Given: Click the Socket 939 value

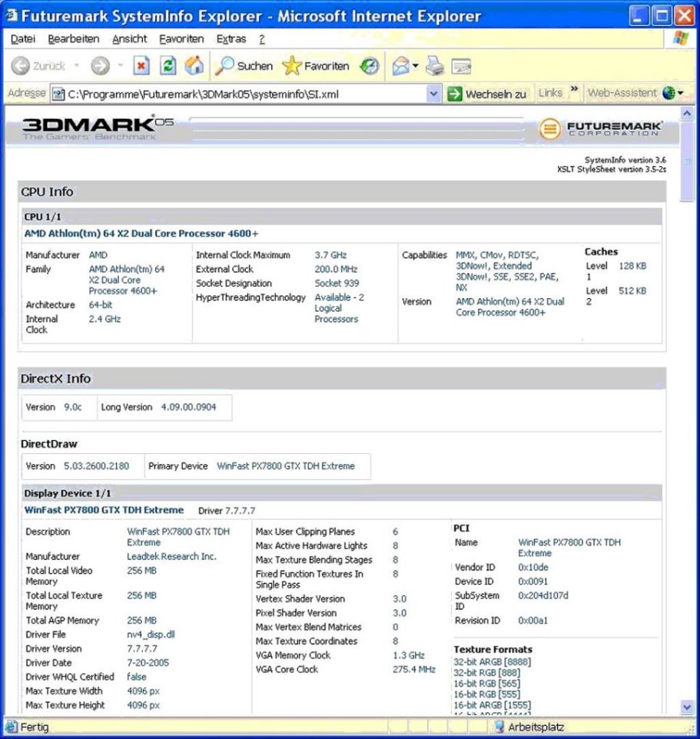Looking at the screenshot, I should 337,283.
